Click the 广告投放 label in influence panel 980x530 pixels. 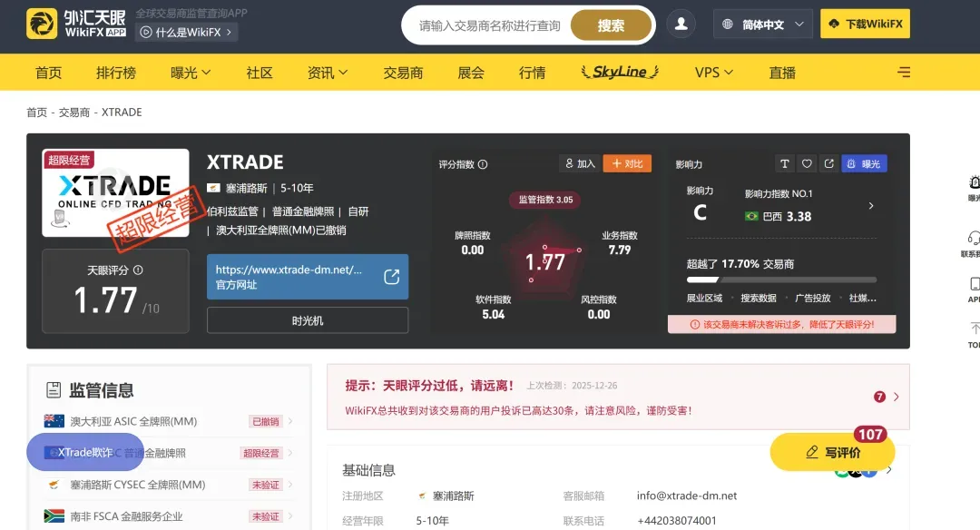[x=812, y=298]
